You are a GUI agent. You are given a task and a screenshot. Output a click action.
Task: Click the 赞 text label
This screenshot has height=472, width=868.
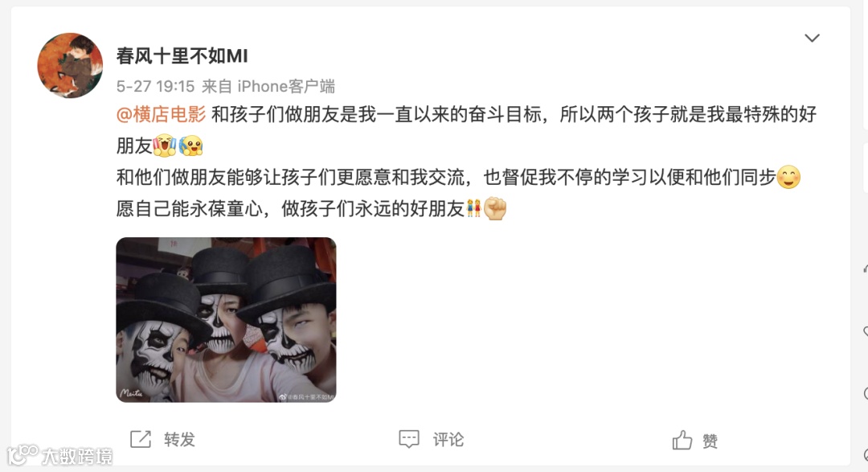tap(710, 441)
